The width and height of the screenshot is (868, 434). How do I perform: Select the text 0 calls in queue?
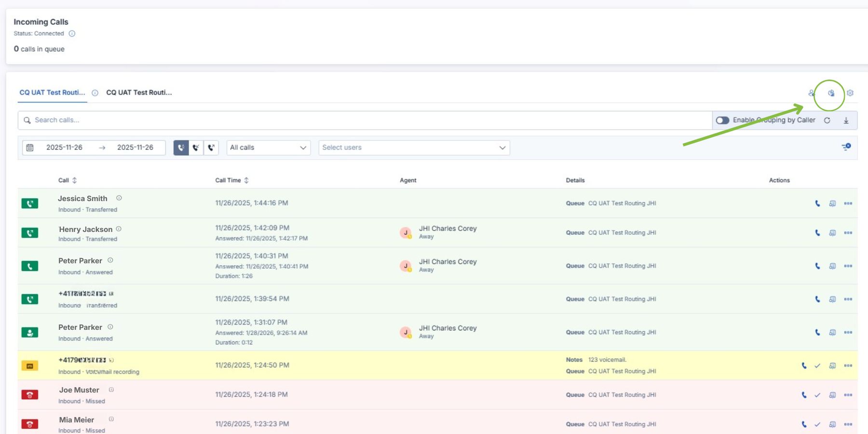[39, 49]
